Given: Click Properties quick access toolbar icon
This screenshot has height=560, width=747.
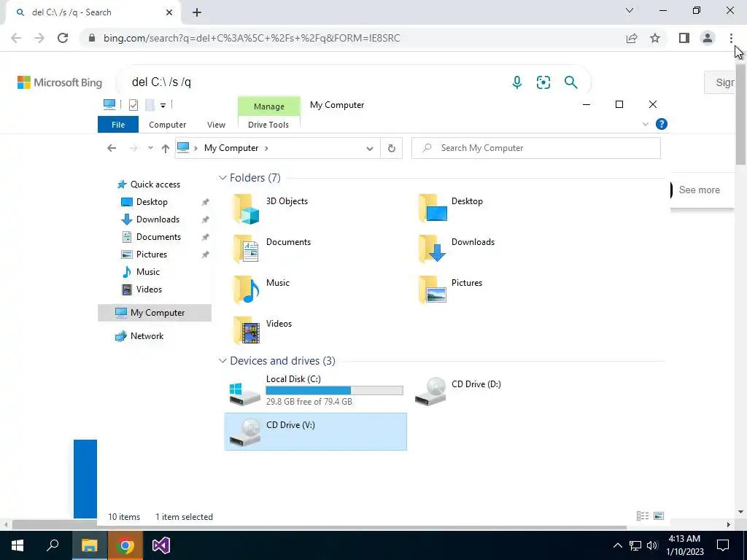Looking at the screenshot, I should (133, 105).
